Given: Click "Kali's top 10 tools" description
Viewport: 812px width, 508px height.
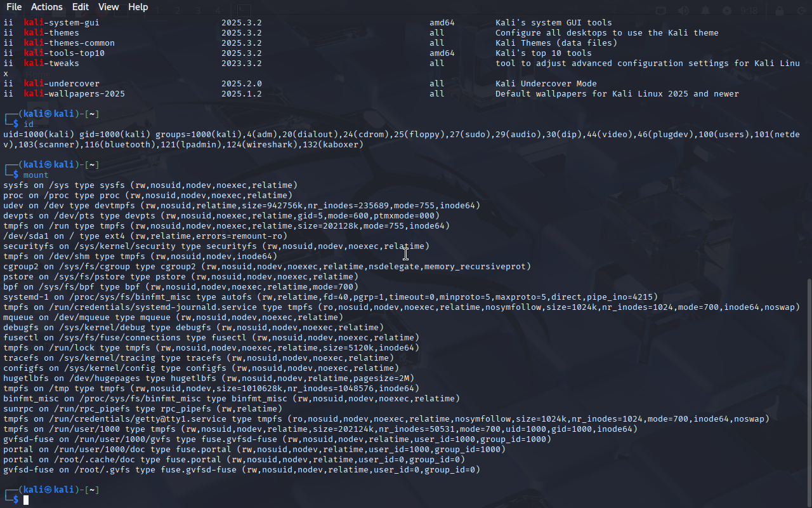Looking at the screenshot, I should coord(544,53).
